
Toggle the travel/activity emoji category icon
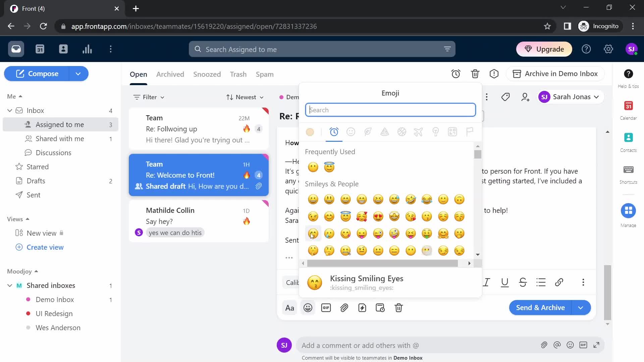pyautogui.click(x=418, y=132)
